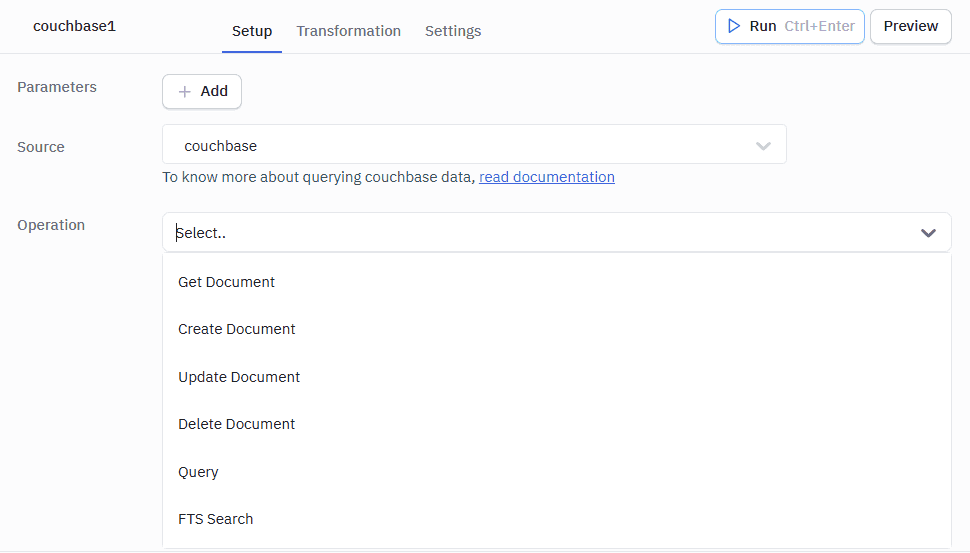The image size is (970, 553).
Task: Expand the Source chevron arrow
Action: (x=763, y=146)
